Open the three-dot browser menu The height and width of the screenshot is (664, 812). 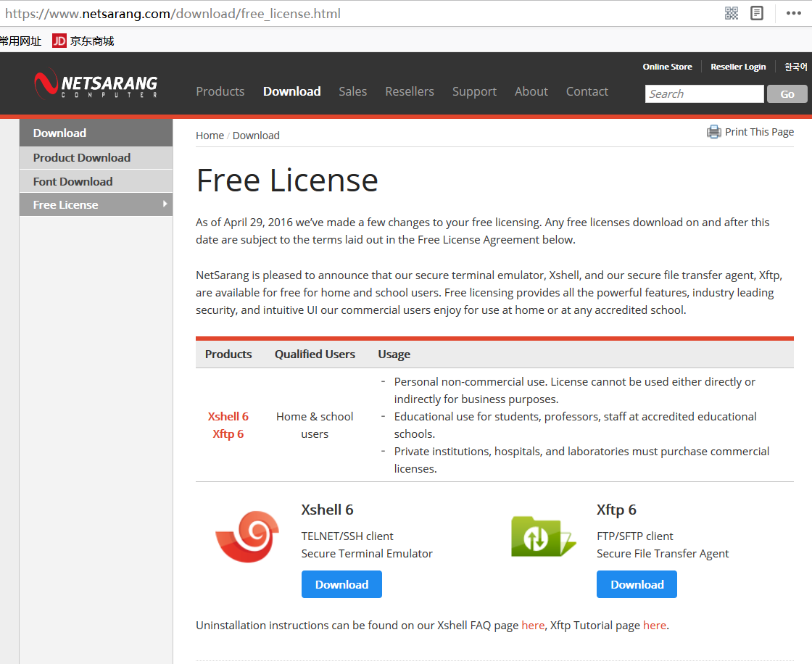793,14
